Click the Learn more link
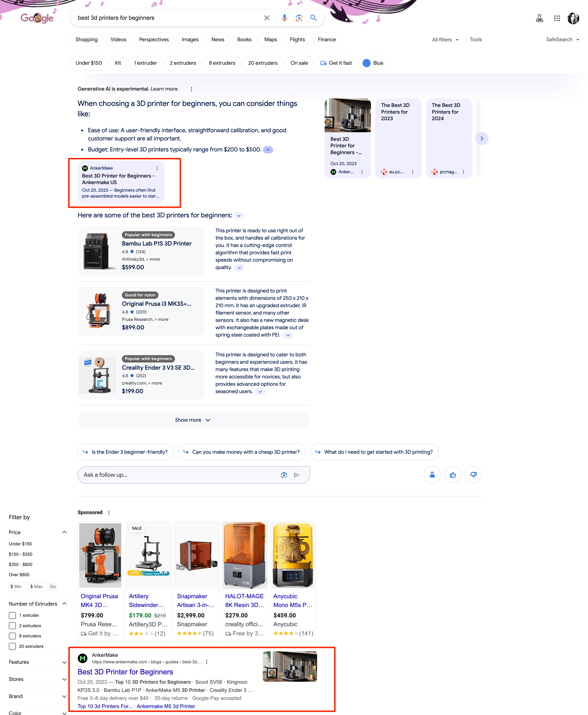Viewport: 588px width, 715px height. (x=164, y=89)
